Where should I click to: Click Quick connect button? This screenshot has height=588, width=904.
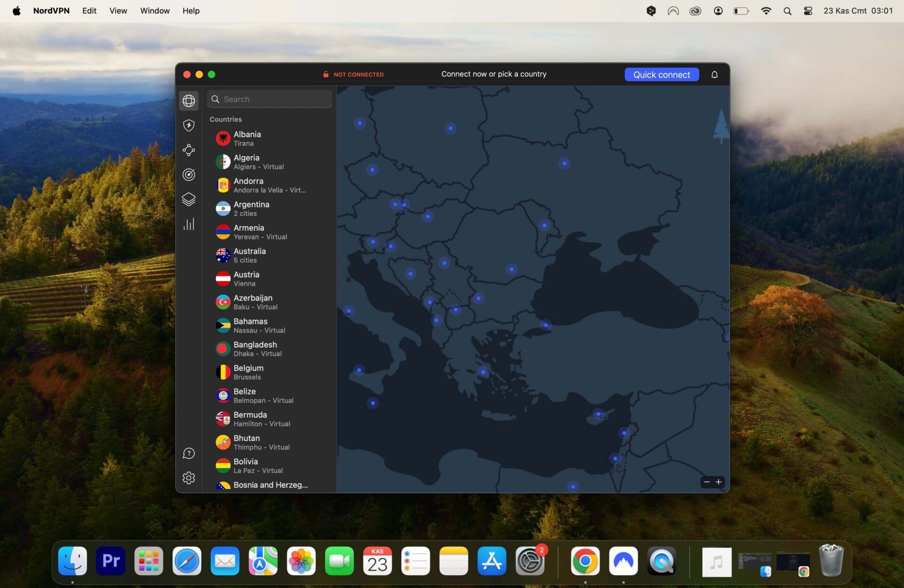click(x=662, y=74)
